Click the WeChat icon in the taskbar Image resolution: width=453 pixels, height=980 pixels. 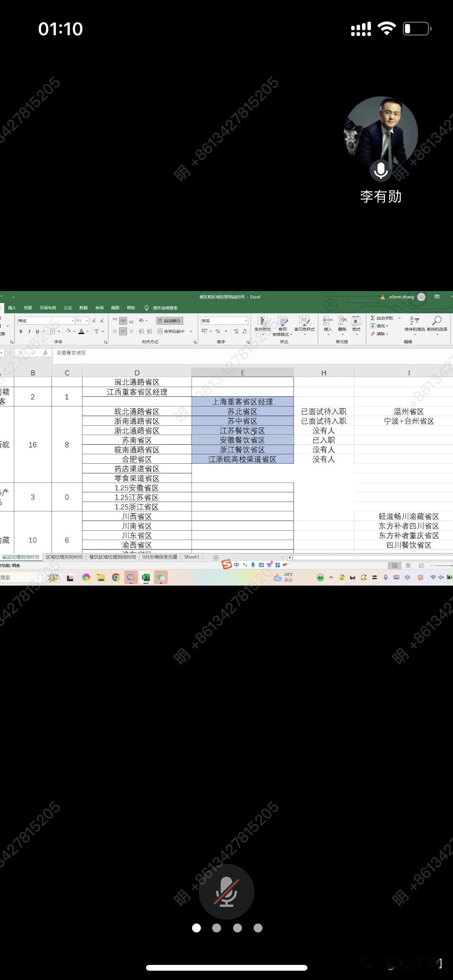pos(161,577)
